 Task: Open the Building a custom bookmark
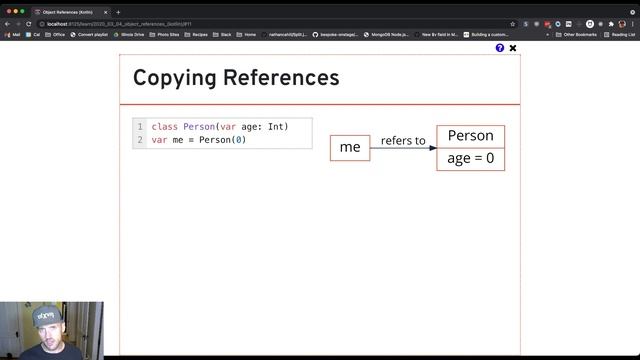tap(486, 35)
